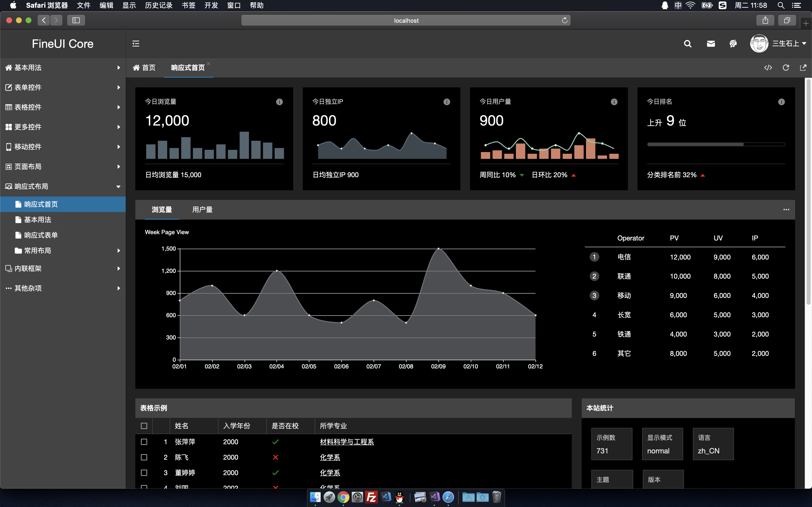Open tab in new window icon
The image size is (812, 507).
803,68
